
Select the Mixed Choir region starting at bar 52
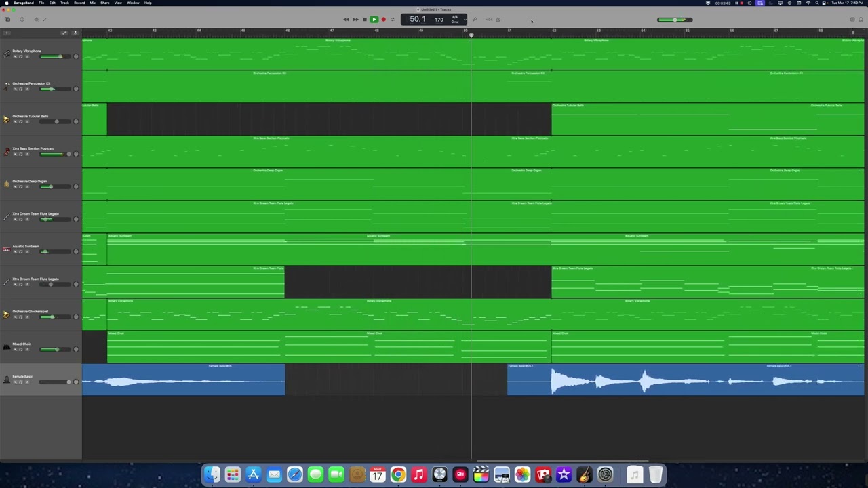(x=707, y=347)
